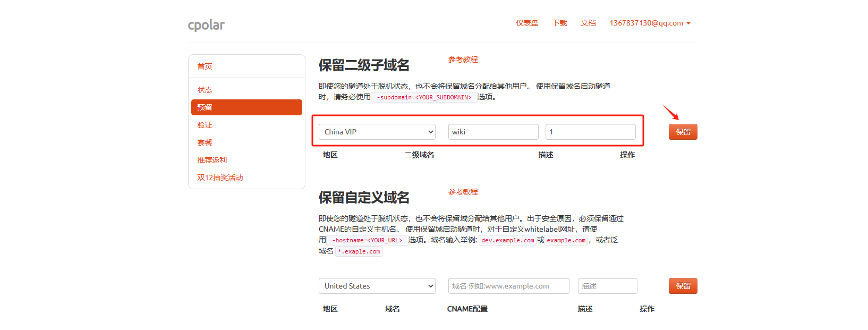Viewport: 868px width, 330px height.
Task: Expand the 1367837130@qq.com account dropdown
Action: tap(650, 23)
